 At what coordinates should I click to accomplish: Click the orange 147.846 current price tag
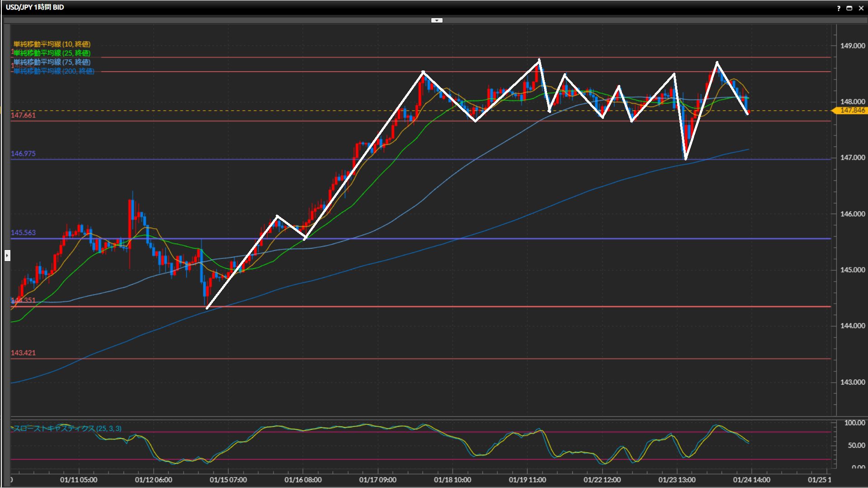click(x=852, y=110)
